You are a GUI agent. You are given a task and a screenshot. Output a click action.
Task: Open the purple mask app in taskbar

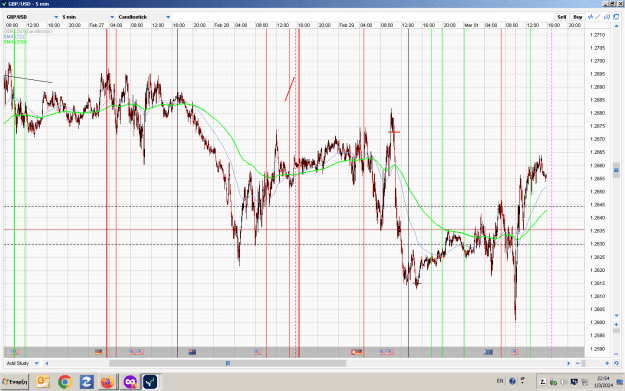(130, 382)
